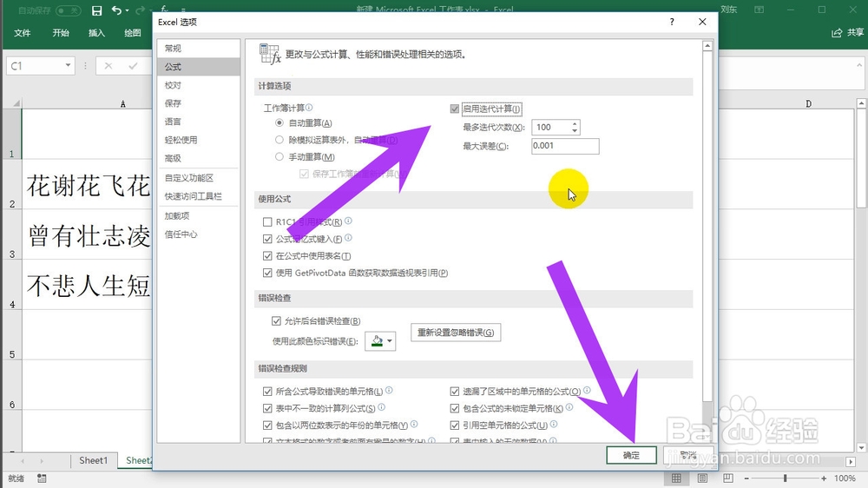This screenshot has height=488, width=868.
Task: Toggle the 自动保存 switch
Action: coord(68,10)
